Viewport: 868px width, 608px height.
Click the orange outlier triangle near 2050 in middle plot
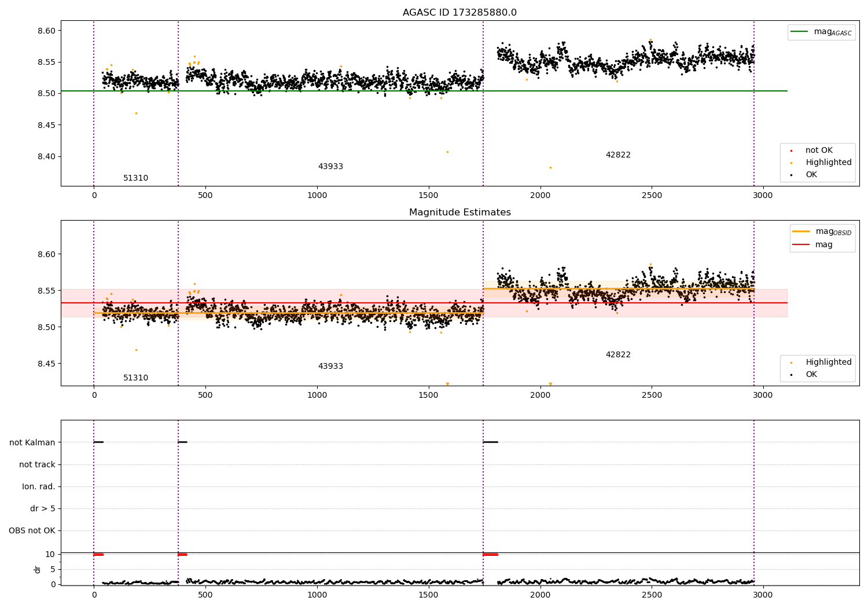click(x=550, y=384)
